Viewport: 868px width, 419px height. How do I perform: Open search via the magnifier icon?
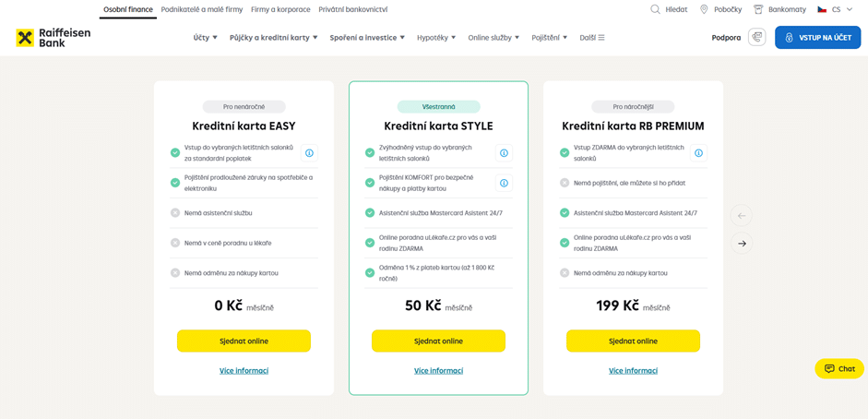click(x=655, y=9)
